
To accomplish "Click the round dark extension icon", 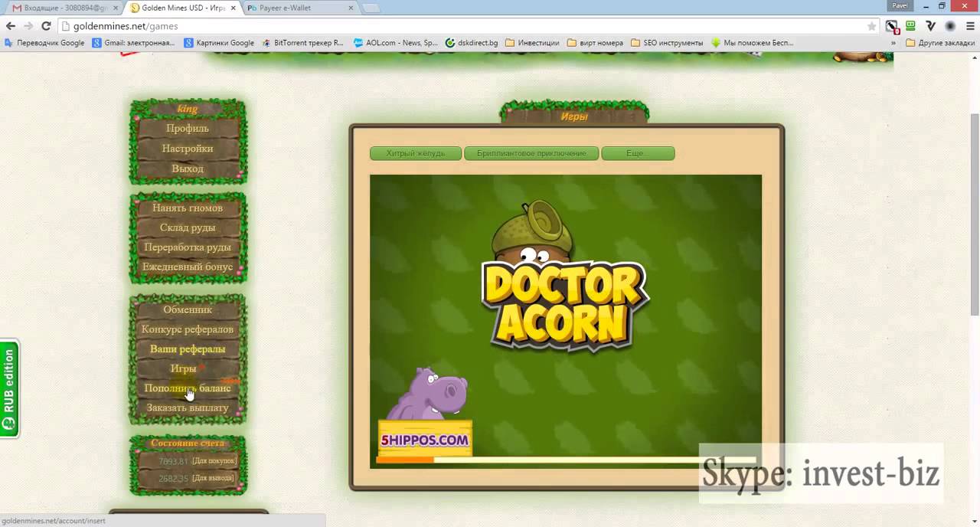I will pos(949,26).
